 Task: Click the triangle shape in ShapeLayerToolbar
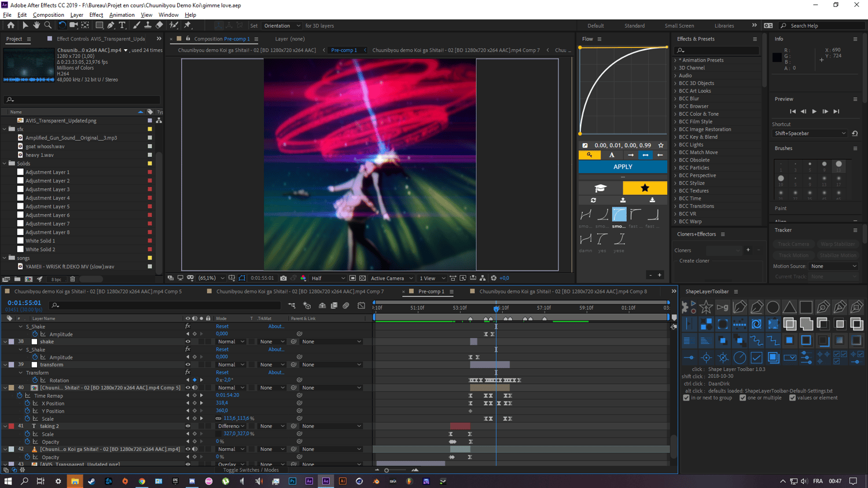(789, 307)
